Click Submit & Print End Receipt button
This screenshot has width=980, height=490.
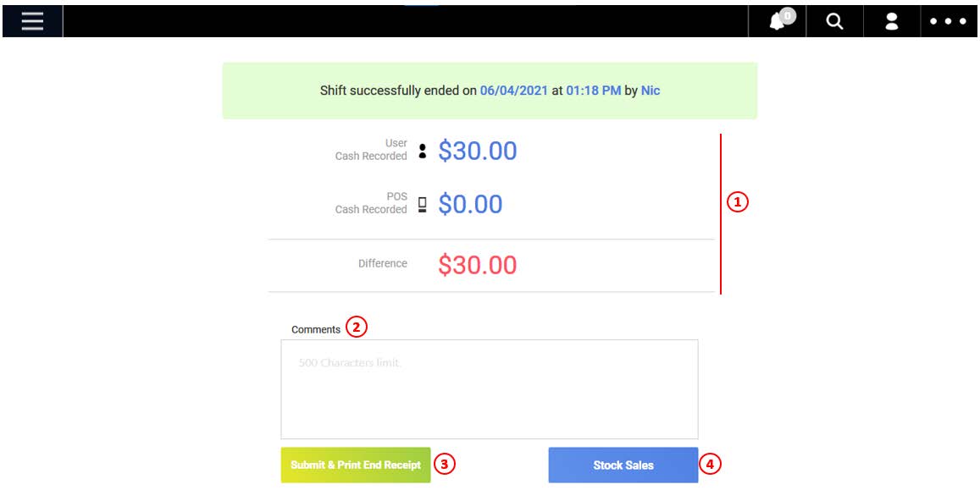(356, 465)
